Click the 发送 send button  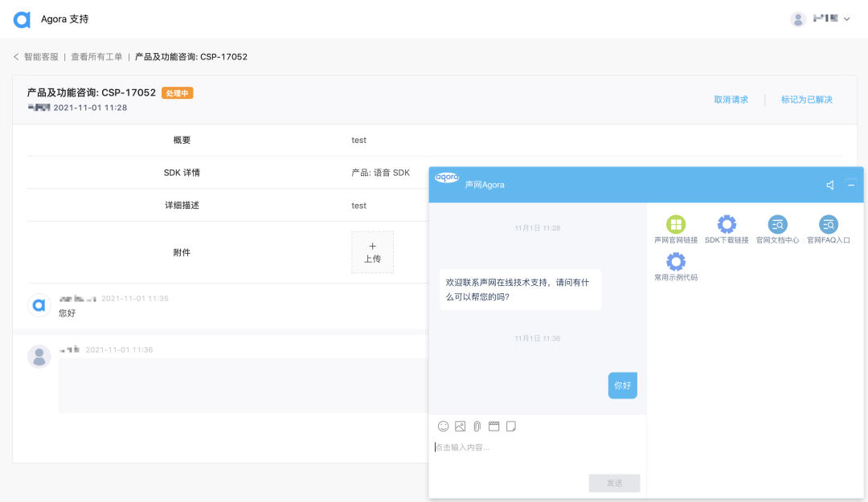(615, 484)
